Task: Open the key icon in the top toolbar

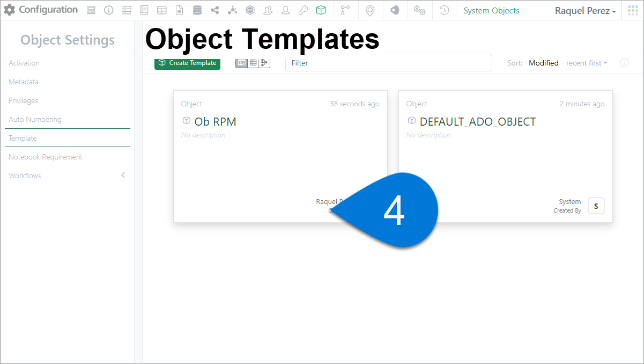Action: pos(303,10)
